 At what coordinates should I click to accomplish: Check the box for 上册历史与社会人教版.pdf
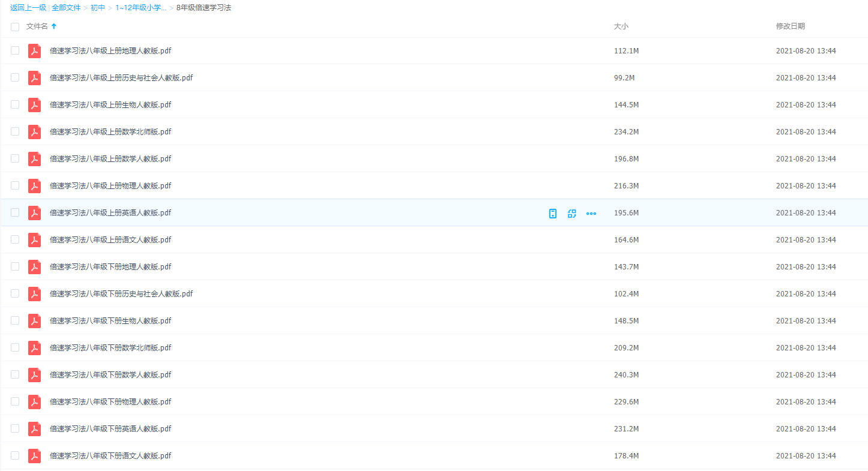click(15, 78)
